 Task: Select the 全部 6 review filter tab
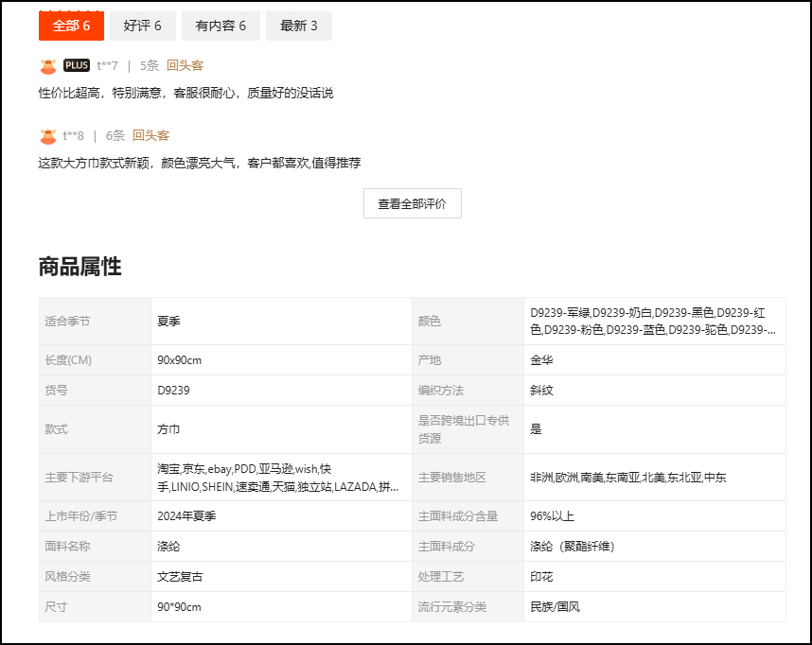71,26
